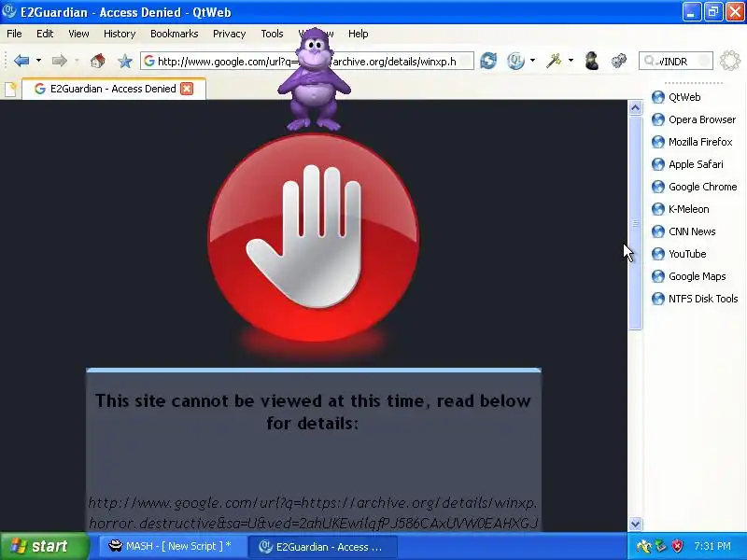747x560 pixels.
Task: Click the globe icon beside Google Maps
Action: [658, 276]
